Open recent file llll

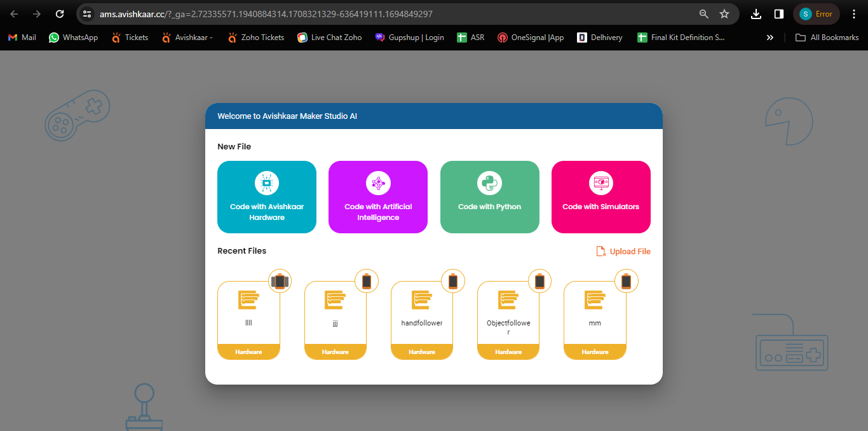coord(248,320)
